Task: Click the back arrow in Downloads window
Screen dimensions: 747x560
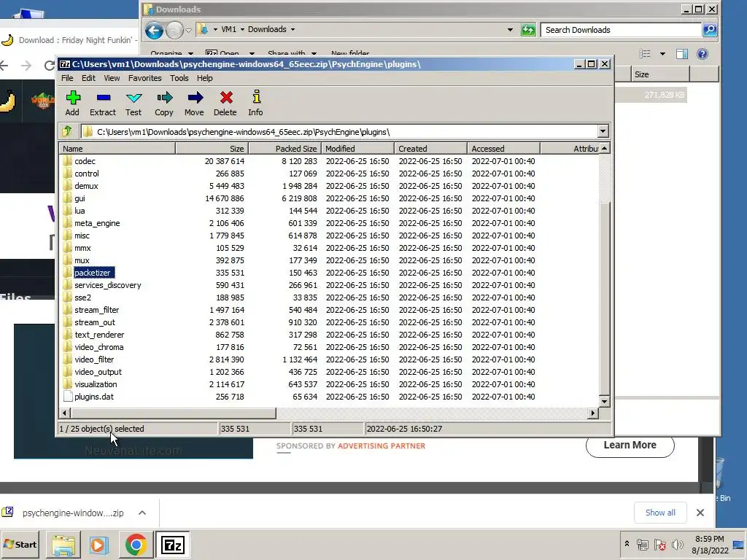Action: point(155,30)
